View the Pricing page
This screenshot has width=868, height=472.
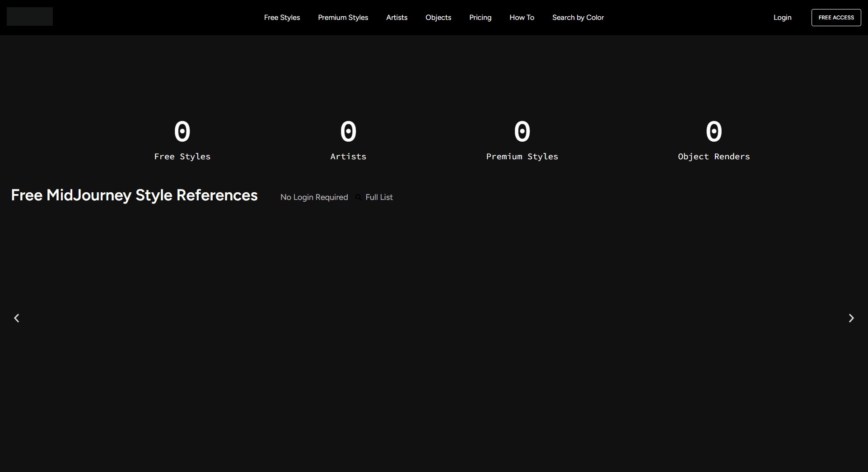(480, 18)
